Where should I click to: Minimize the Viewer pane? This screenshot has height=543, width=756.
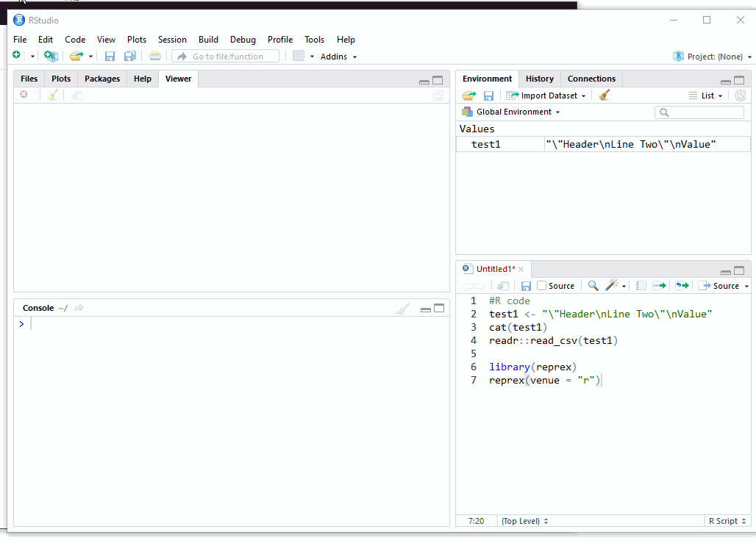point(424,82)
